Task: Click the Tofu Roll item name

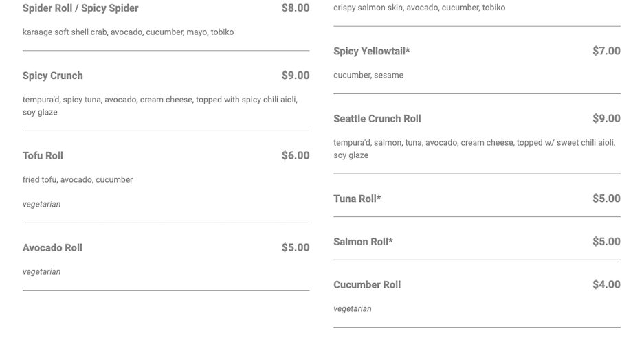Action: 43,156
